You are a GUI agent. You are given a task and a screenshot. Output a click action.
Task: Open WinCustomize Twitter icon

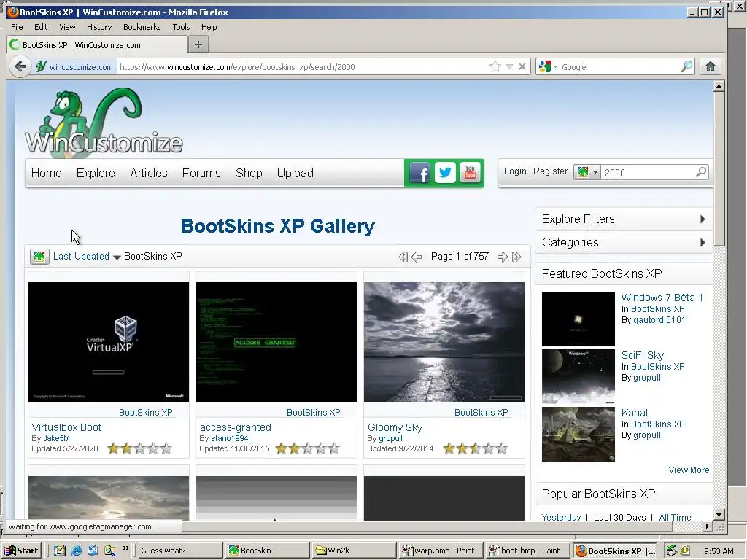tap(445, 172)
